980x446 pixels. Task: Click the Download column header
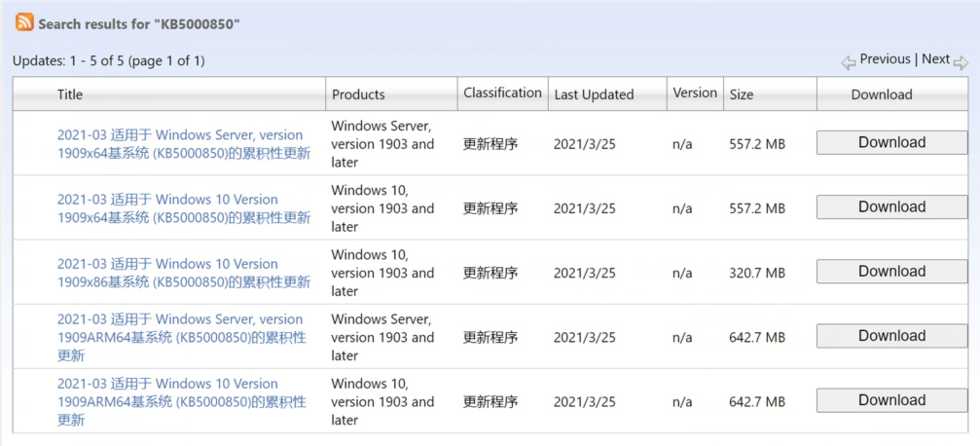tap(882, 94)
